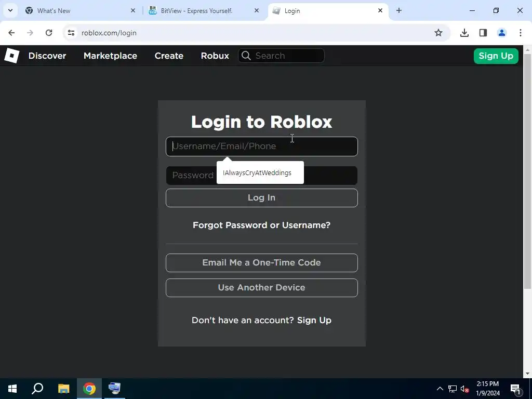Viewport: 532px width, 399px height.
Task: Click the search magnifier icon in Roblox navbar
Action: pyautogui.click(x=246, y=56)
